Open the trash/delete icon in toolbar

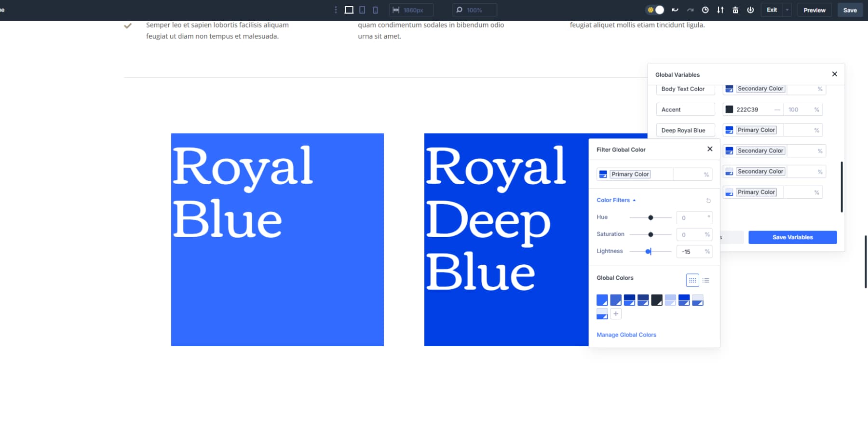[735, 10]
